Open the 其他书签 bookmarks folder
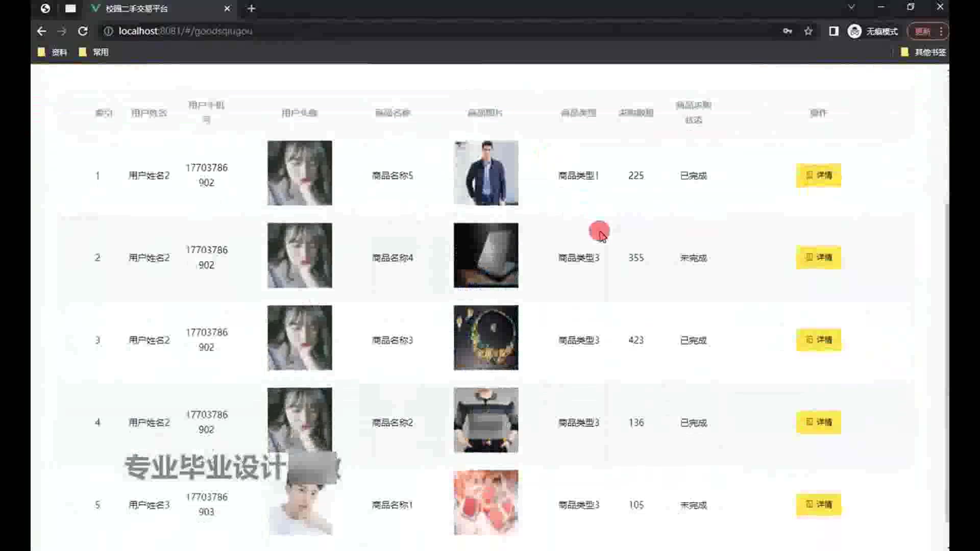This screenshot has width=980, height=551. [x=923, y=52]
